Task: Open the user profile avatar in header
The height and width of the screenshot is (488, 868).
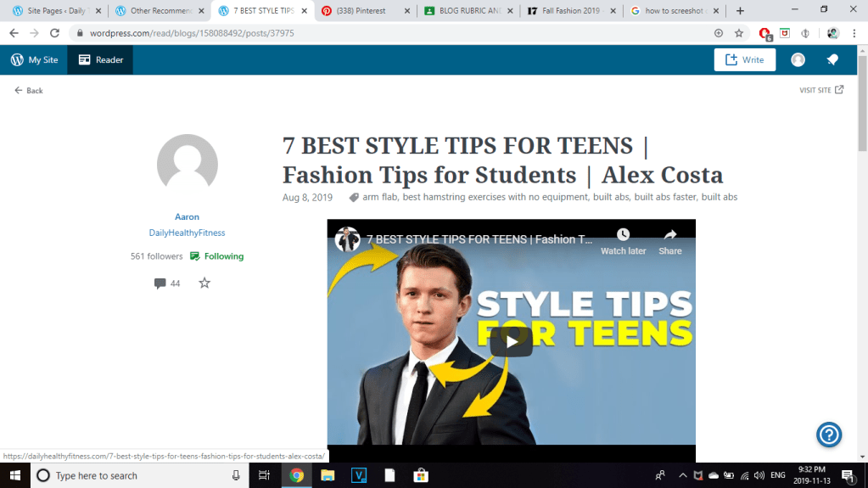Action: (798, 59)
